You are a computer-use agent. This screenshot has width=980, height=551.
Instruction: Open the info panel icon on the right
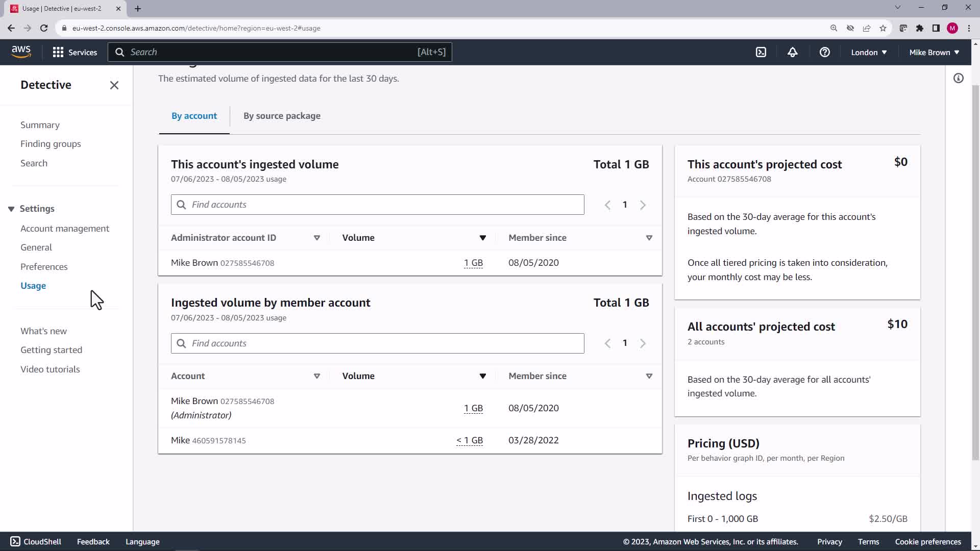958,78
